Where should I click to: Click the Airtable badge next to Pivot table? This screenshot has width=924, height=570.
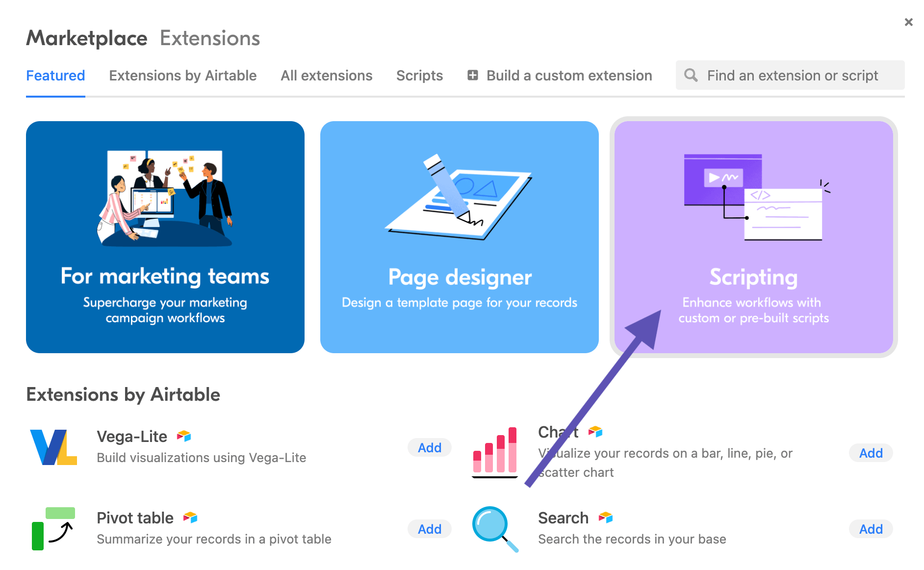(190, 517)
